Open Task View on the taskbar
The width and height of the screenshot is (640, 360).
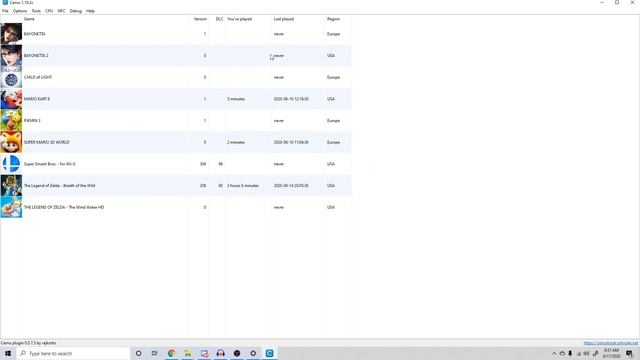coord(155,353)
